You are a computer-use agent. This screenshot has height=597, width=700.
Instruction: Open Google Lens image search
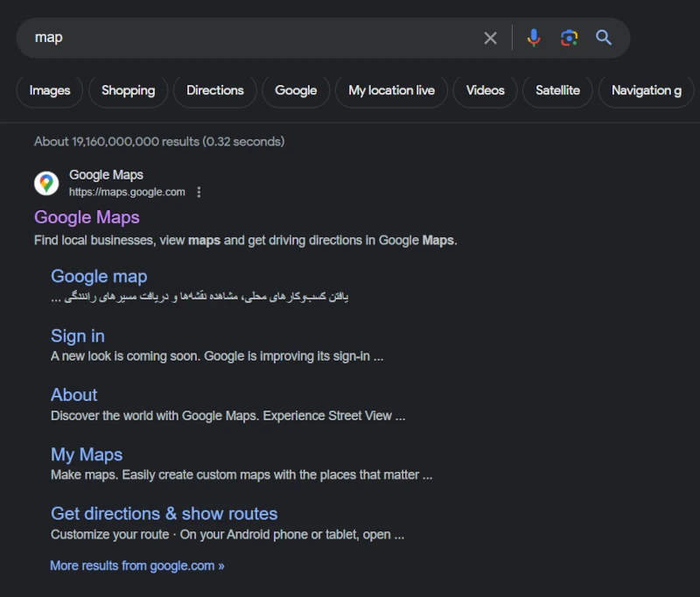[570, 38]
